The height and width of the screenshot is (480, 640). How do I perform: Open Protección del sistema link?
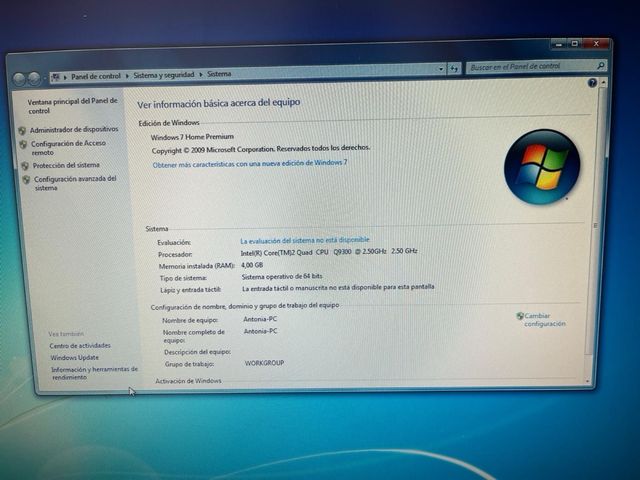coord(66,165)
